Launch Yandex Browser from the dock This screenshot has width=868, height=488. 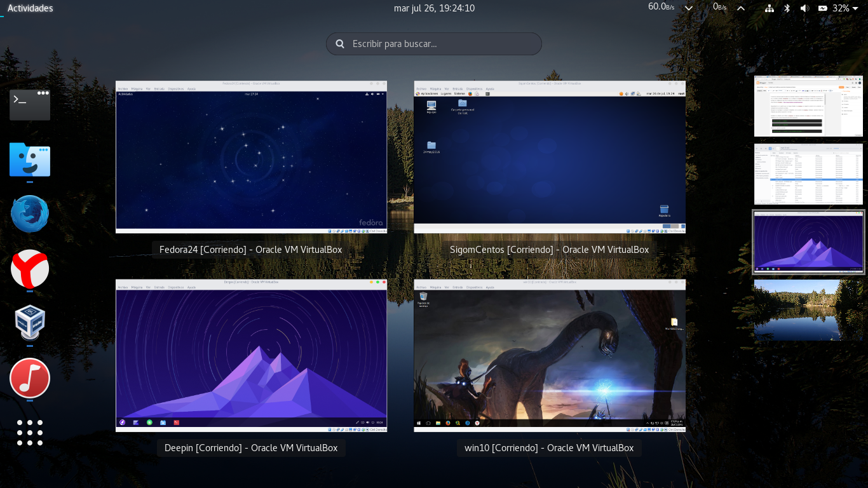[x=30, y=269]
